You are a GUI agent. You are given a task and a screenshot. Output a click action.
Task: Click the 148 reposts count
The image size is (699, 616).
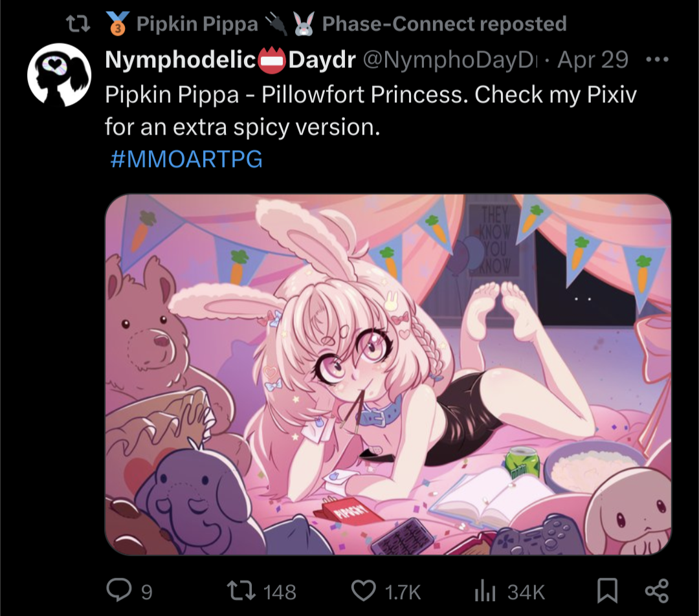click(x=280, y=592)
